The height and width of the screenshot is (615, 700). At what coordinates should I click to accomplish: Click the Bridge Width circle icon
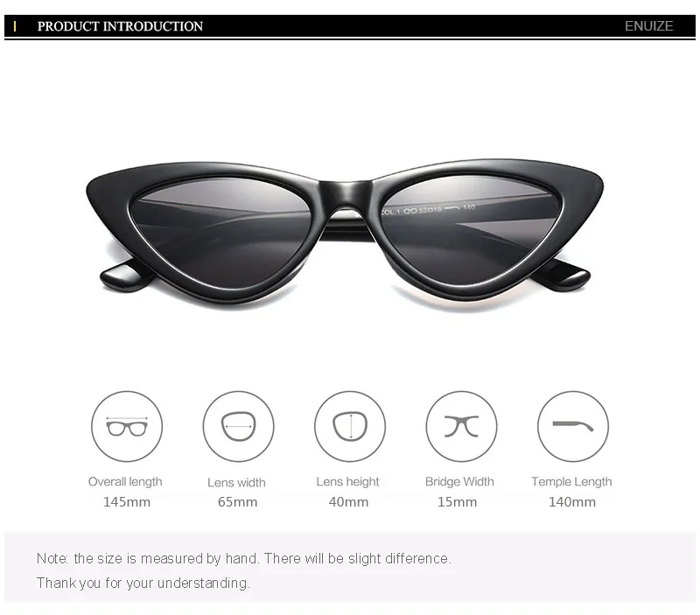tap(462, 427)
